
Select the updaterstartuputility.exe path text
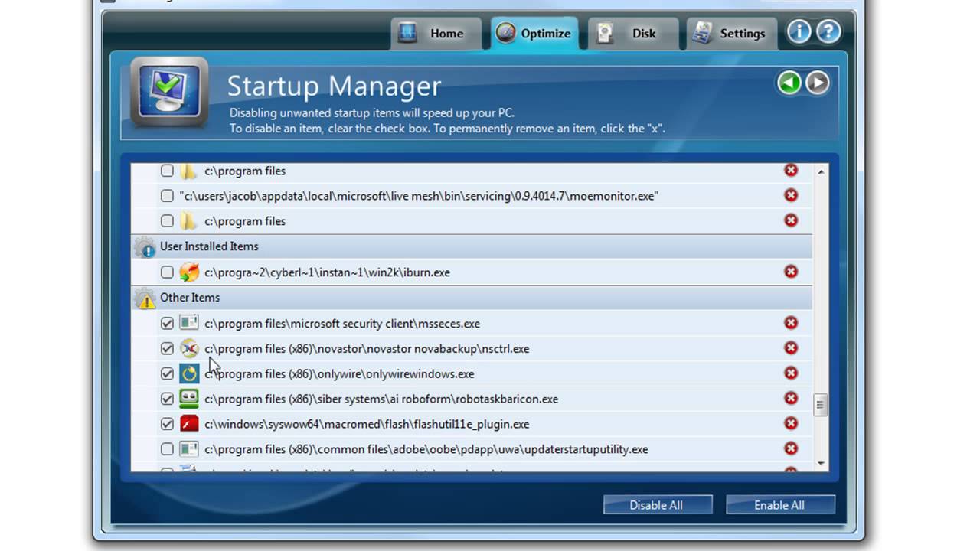pyautogui.click(x=426, y=449)
